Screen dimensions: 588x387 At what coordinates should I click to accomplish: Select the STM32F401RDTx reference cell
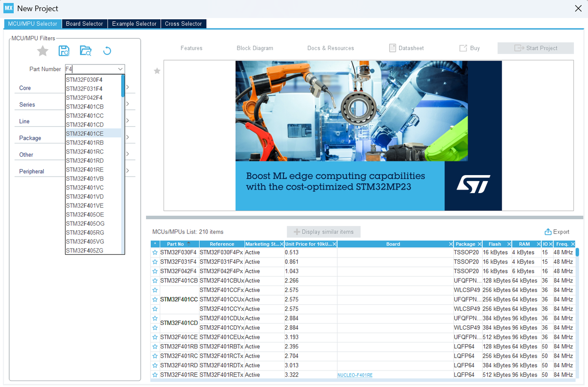(x=222, y=365)
